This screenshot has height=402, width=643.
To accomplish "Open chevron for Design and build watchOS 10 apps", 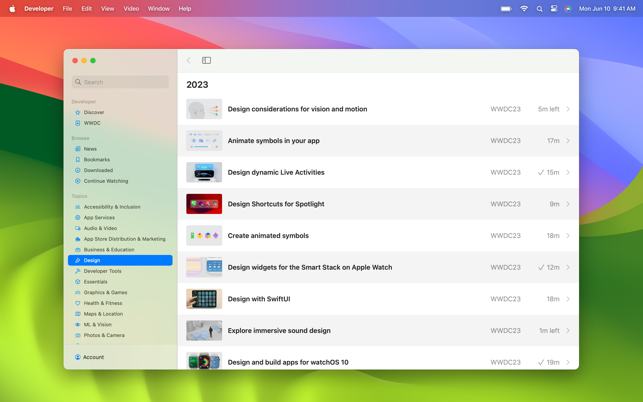I will 568,362.
